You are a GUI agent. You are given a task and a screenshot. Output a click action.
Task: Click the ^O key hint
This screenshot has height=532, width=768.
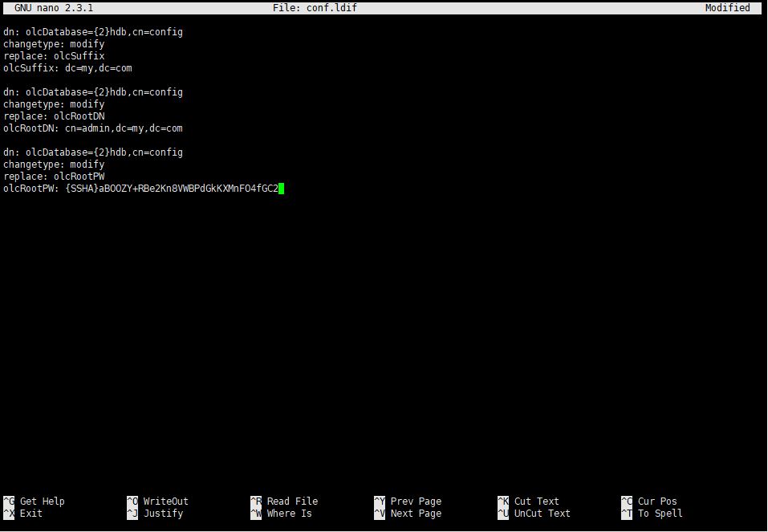[x=132, y=502]
